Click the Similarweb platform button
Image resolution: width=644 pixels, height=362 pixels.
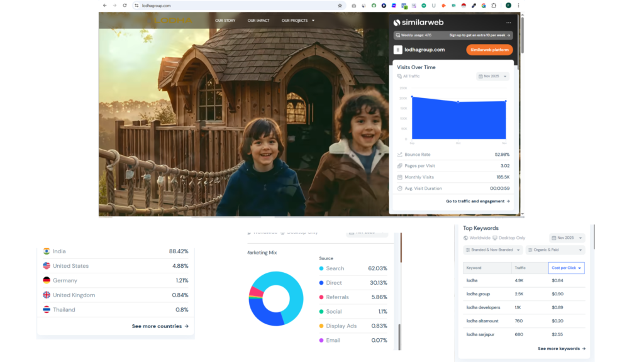coord(489,49)
